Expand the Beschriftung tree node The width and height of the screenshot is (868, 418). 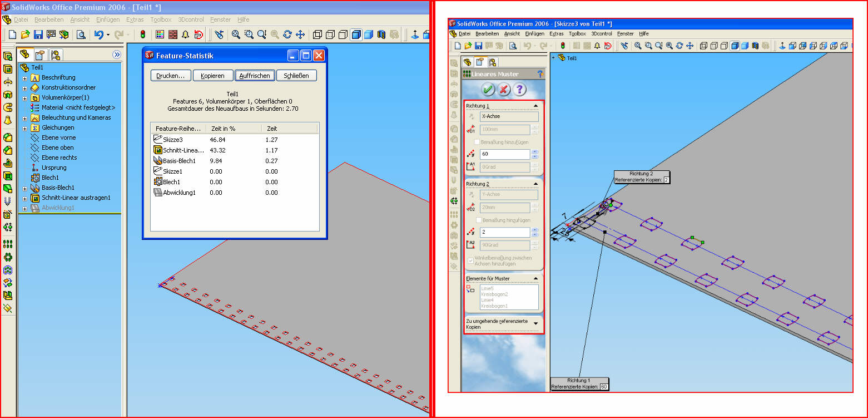pos(24,78)
